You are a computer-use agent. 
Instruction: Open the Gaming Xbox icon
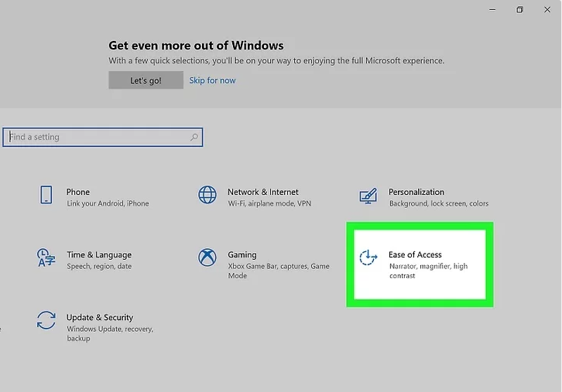207,257
